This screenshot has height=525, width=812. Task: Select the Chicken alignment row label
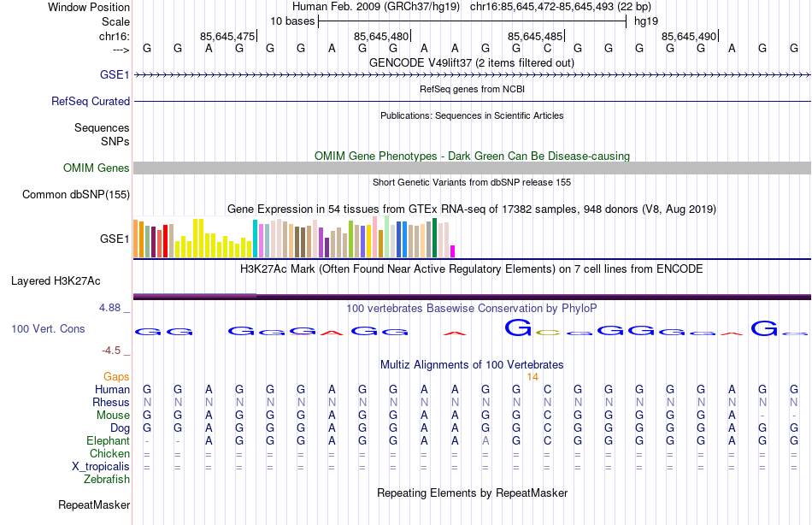click(x=109, y=453)
